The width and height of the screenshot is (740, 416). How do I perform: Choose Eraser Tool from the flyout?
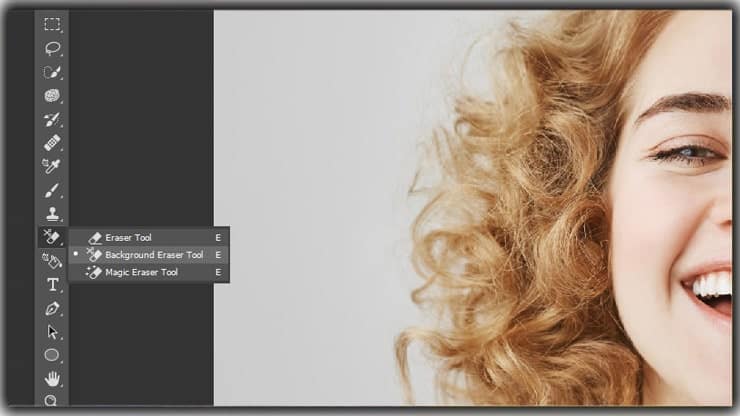(149, 238)
